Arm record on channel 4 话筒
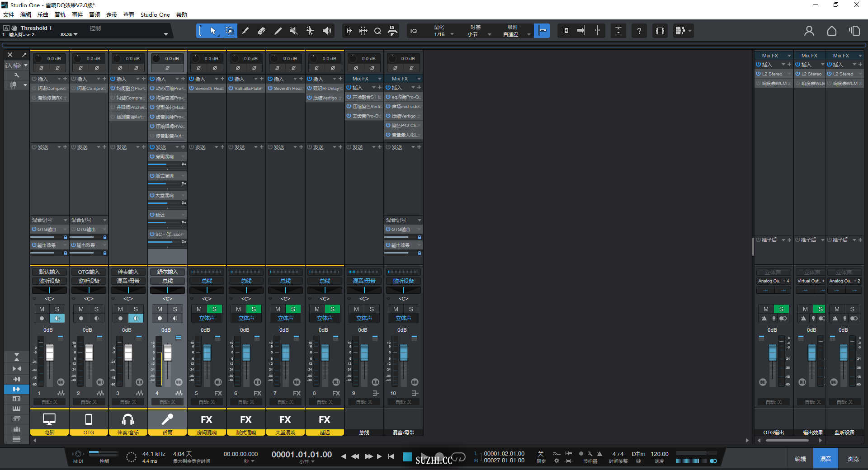 pos(160,318)
